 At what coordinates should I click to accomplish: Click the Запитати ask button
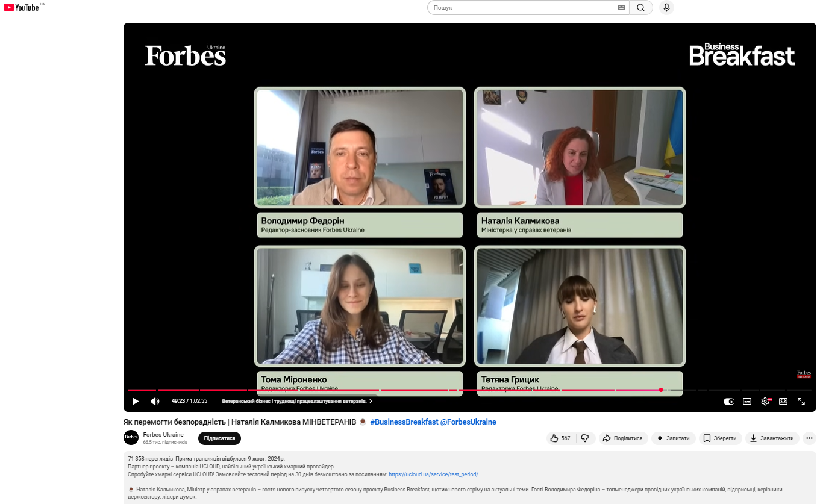(673, 438)
